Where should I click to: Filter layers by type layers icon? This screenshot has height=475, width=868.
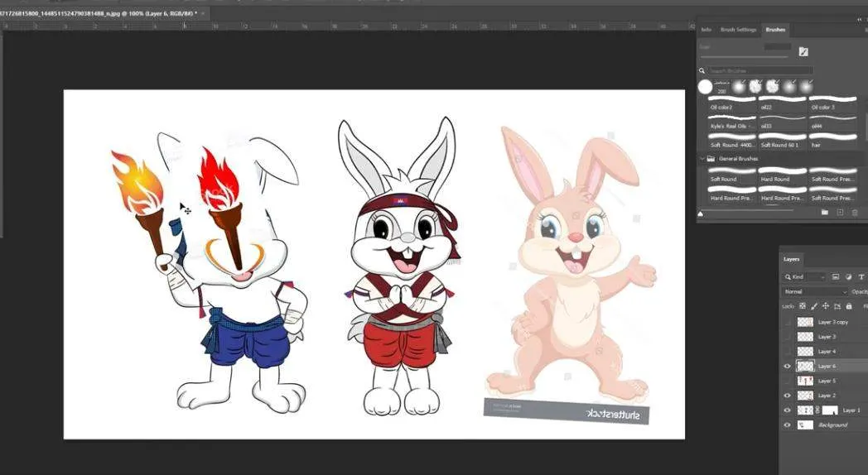coord(861,277)
